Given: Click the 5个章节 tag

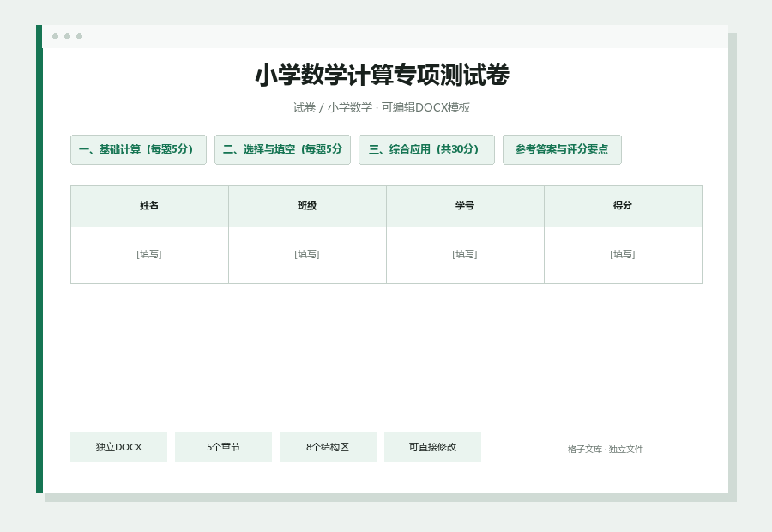Looking at the screenshot, I should 223,447.
